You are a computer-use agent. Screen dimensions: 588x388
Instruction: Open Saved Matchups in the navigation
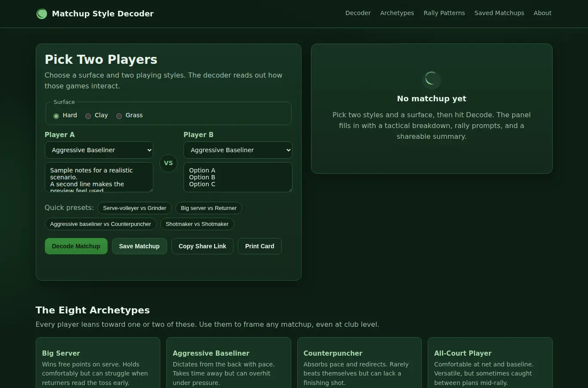click(x=499, y=13)
